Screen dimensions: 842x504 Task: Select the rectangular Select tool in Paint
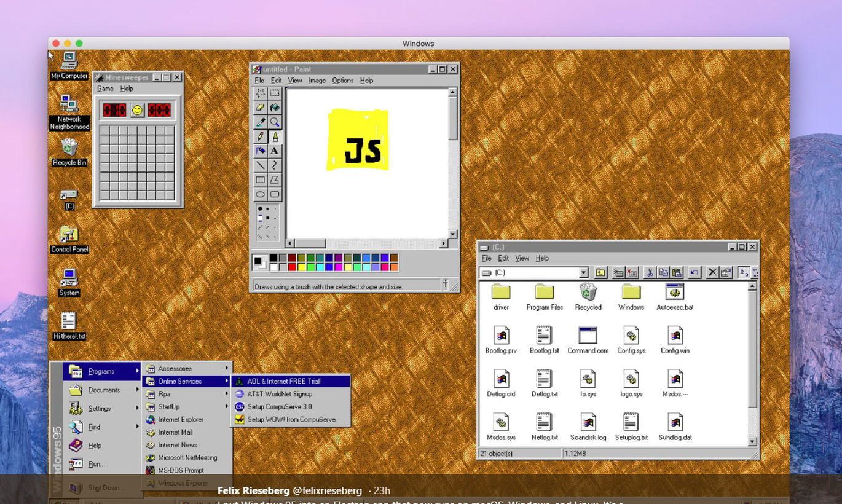click(274, 93)
